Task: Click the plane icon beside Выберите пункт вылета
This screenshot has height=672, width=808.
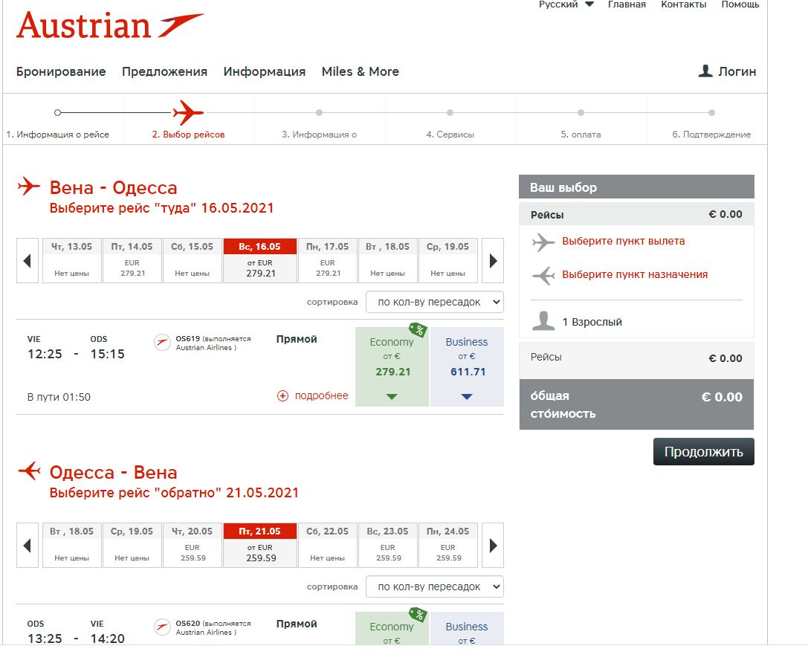Action: [x=543, y=242]
